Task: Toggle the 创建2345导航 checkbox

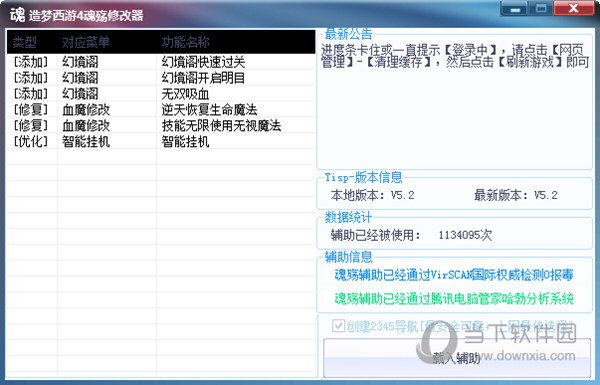Action: [338, 326]
